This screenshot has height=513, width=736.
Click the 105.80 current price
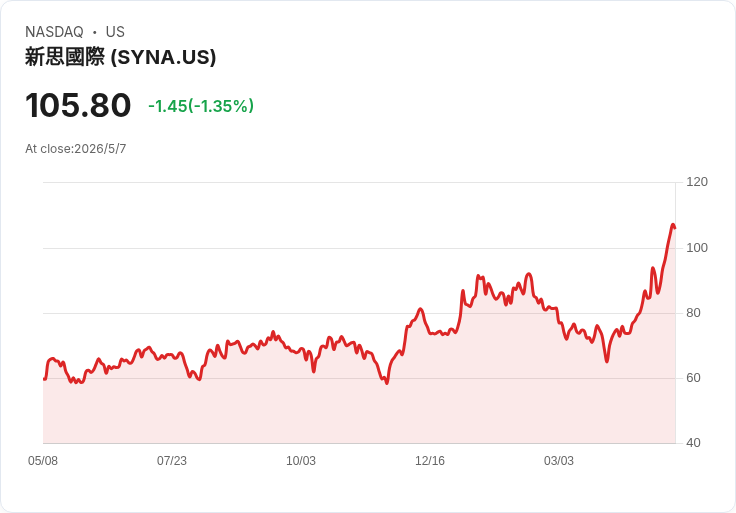pos(78,105)
